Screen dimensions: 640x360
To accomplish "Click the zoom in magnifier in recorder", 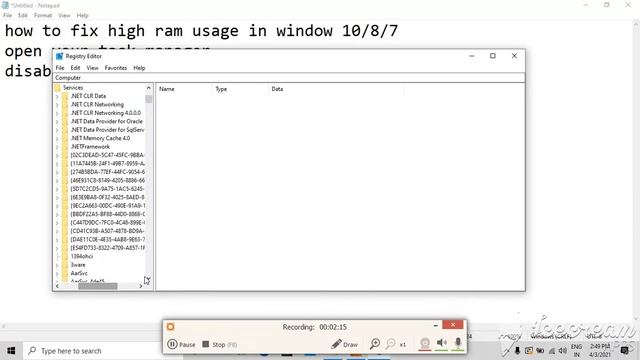I will click(375, 344).
